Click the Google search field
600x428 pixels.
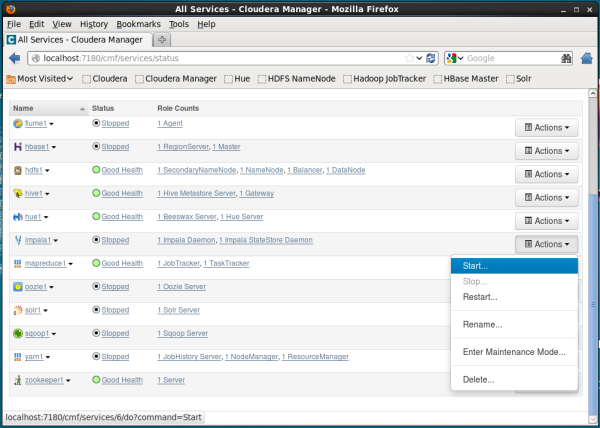(512, 58)
